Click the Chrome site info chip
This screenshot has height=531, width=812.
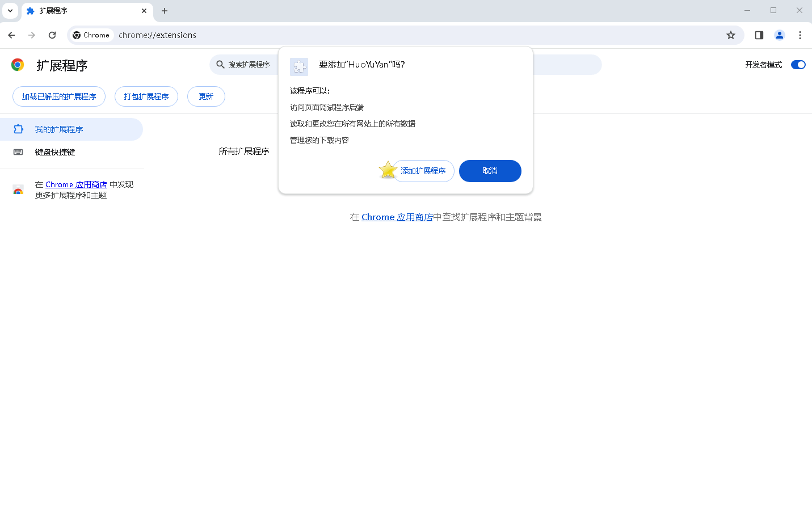point(91,35)
